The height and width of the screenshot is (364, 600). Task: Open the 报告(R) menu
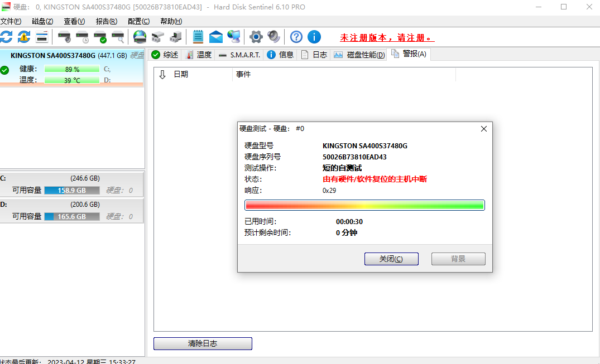[x=107, y=21]
